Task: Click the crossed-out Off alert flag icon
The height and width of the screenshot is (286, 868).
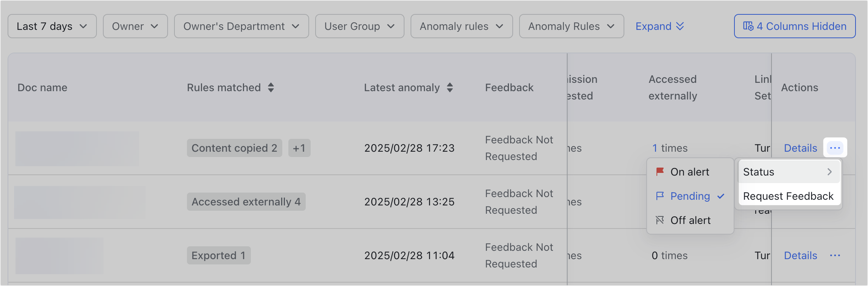Action: pyautogui.click(x=660, y=220)
